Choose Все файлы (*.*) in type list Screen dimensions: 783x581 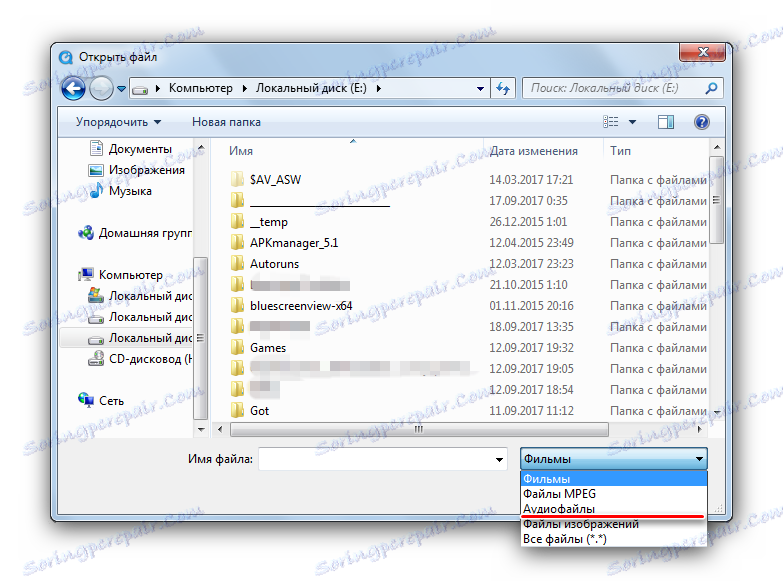(x=614, y=539)
